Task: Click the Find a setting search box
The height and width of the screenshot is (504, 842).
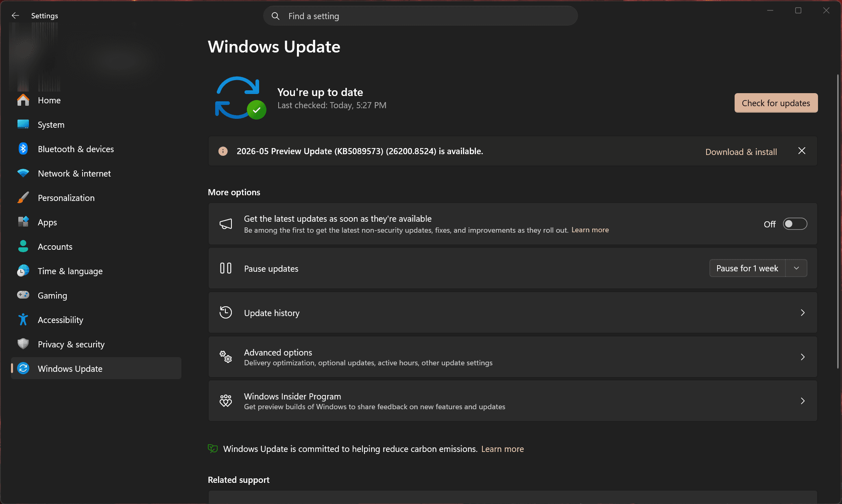Action: coord(420,16)
